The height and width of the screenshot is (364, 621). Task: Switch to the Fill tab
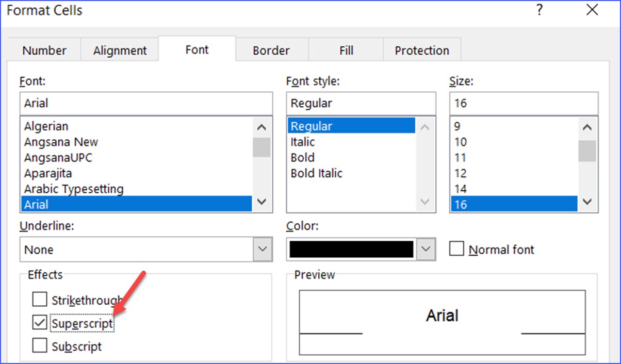tap(346, 50)
